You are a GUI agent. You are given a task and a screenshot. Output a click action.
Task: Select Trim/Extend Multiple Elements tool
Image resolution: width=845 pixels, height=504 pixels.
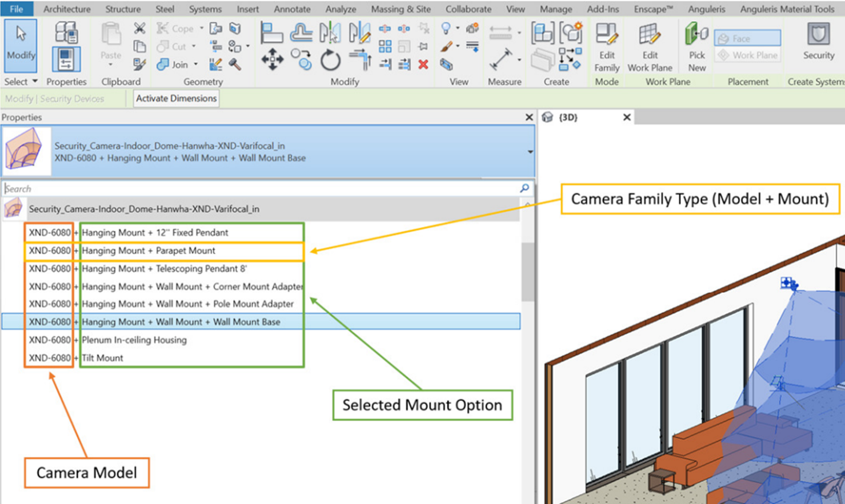[404, 64]
